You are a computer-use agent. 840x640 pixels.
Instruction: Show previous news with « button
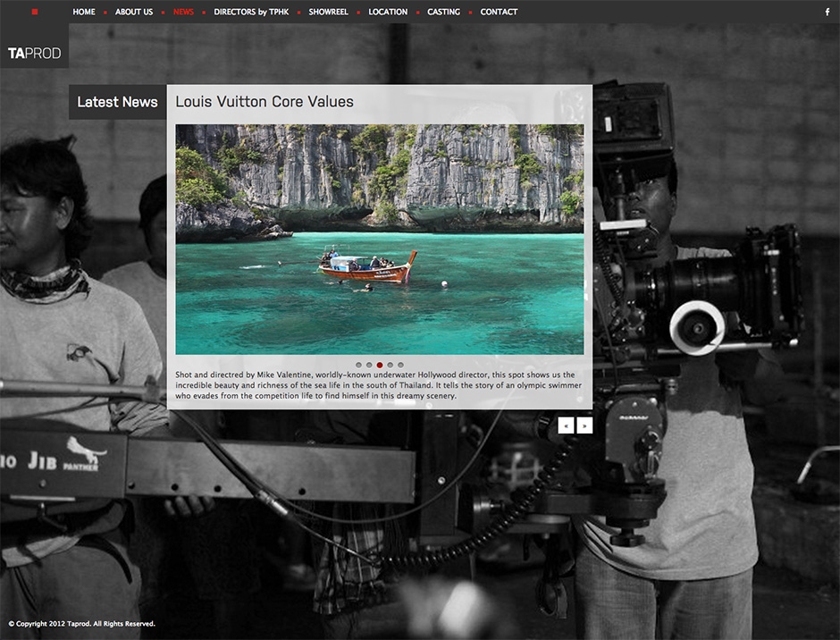[x=566, y=425]
